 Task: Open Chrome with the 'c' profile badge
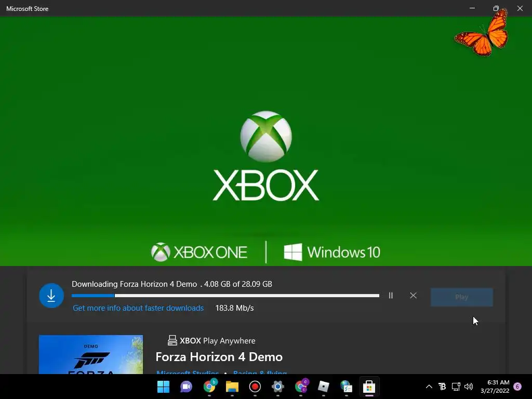(x=301, y=386)
